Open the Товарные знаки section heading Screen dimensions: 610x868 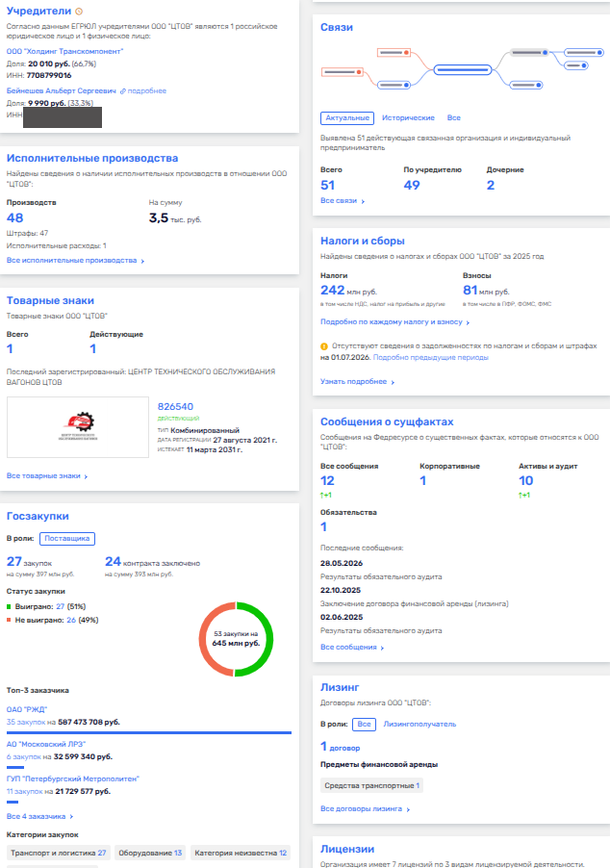pos(50,300)
